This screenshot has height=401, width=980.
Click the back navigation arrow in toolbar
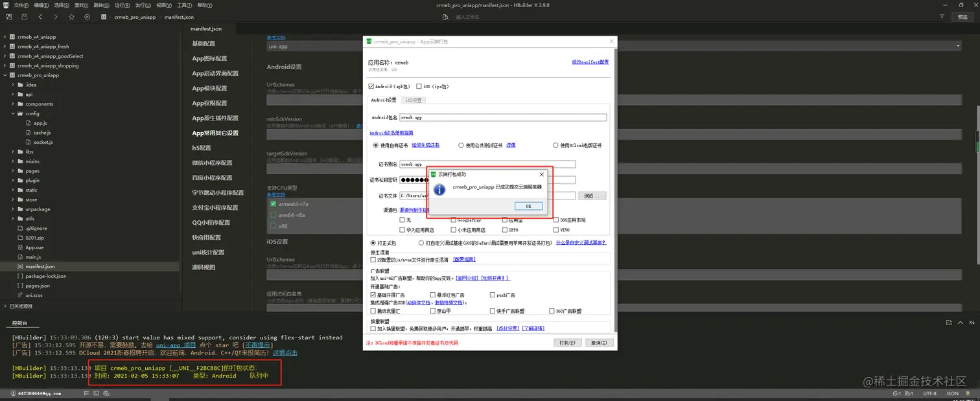40,17
